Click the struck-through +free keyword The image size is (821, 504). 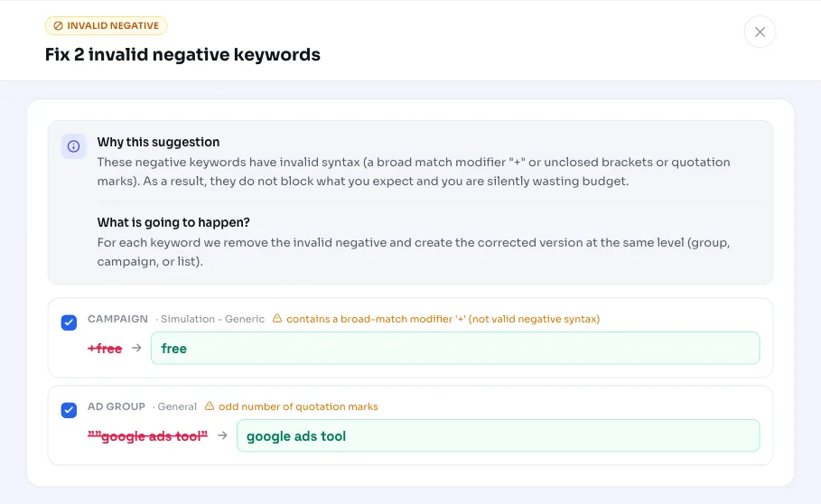coord(105,349)
